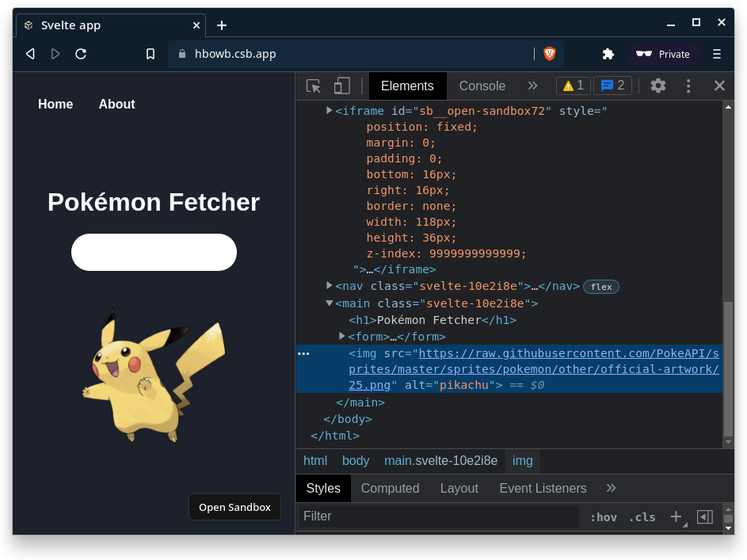
Task: Click the Pokémon name search box
Action: coord(154,253)
